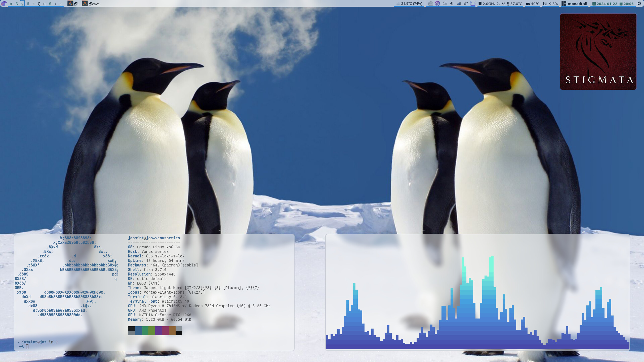Open the Garuda eagle launcher icon
The image size is (644, 362).
[4, 4]
